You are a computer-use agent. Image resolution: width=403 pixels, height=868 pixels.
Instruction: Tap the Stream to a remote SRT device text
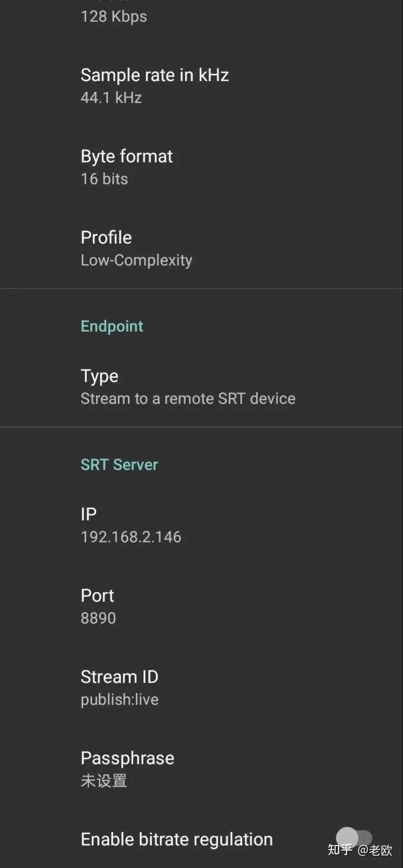click(188, 398)
